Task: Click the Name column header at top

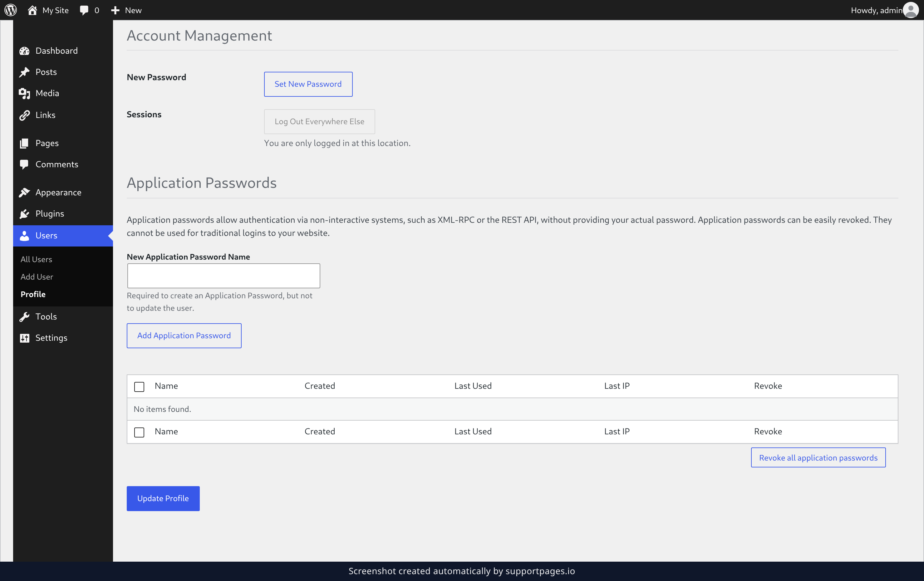Action: pos(166,386)
